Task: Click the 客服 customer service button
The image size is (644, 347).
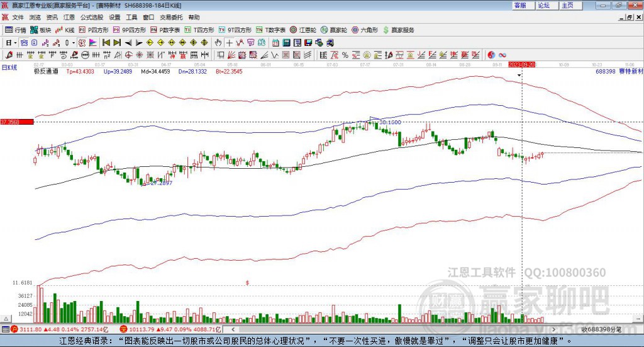Action: [524, 5]
